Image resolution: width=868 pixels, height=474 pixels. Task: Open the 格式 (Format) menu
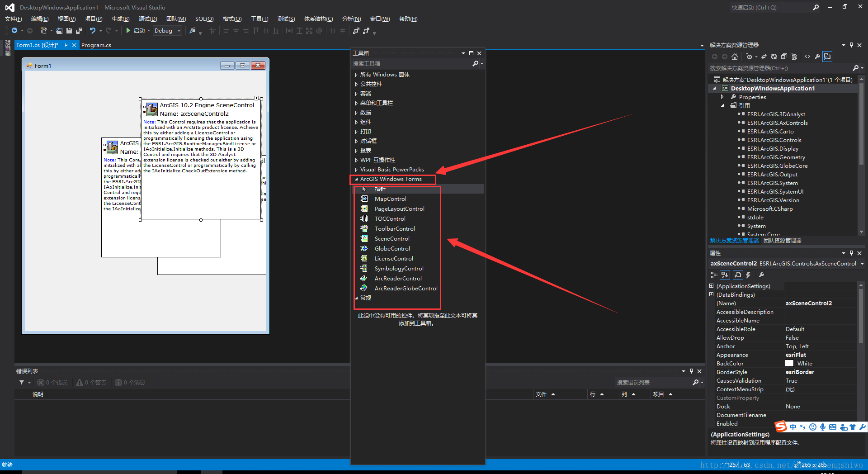point(232,19)
